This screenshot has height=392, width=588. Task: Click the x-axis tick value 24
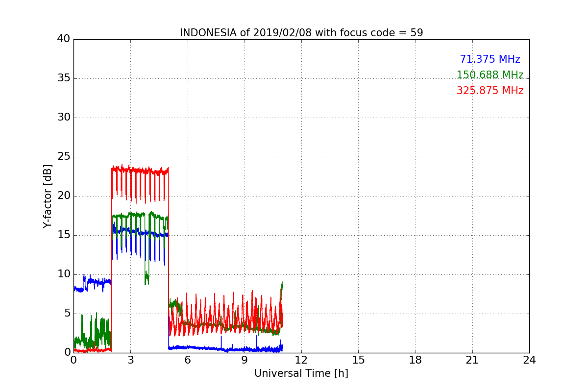click(529, 360)
